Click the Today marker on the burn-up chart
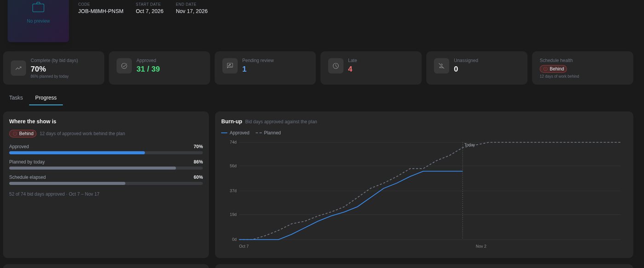The image size is (644, 268). click(470, 145)
